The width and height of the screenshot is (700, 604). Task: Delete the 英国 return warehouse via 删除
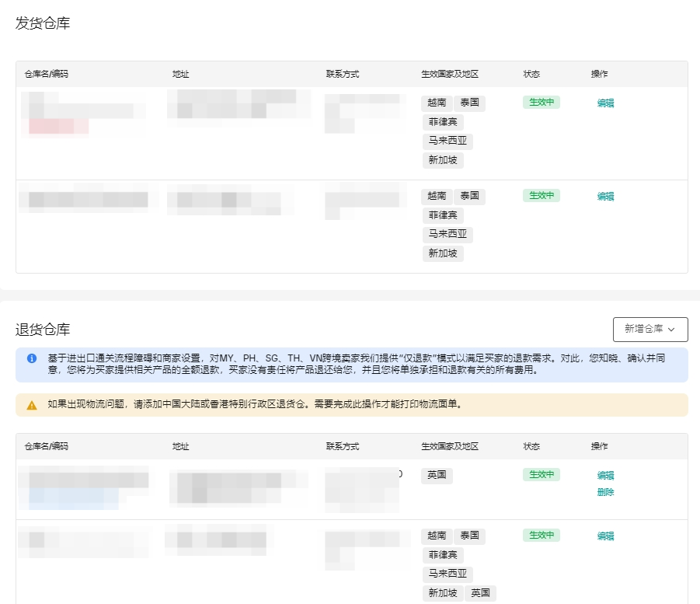click(605, 492)
